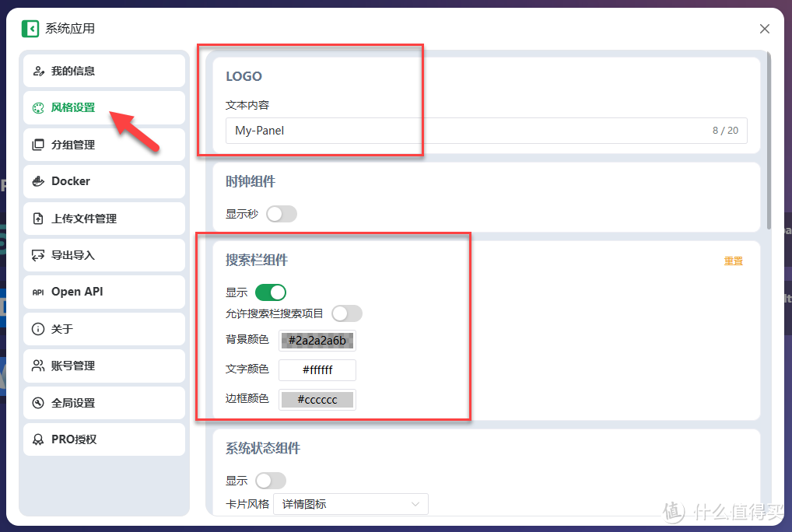Open PRO授权 section

pos(104,439)
